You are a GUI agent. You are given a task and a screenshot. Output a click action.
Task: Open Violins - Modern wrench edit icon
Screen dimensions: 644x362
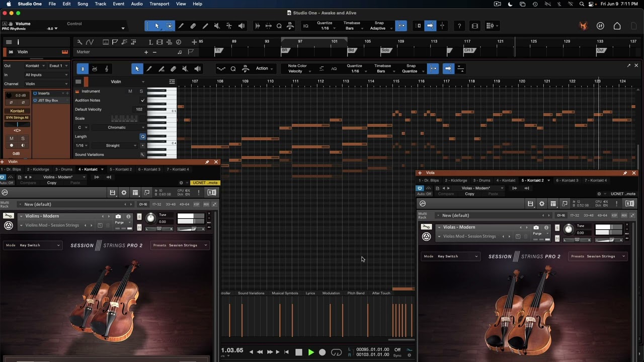[8, 216]
